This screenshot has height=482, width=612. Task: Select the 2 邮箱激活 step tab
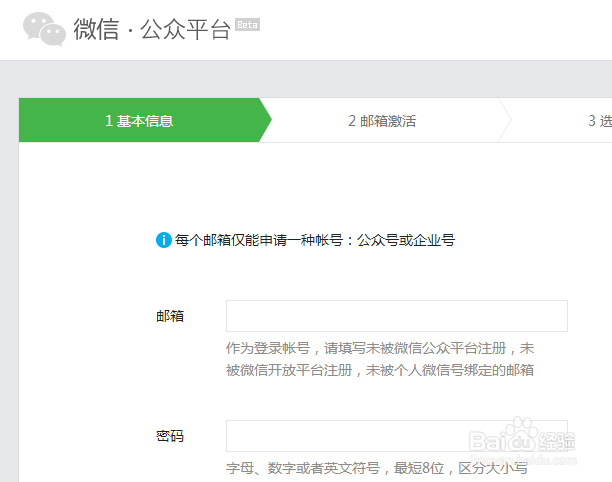[x=382, y=121]
